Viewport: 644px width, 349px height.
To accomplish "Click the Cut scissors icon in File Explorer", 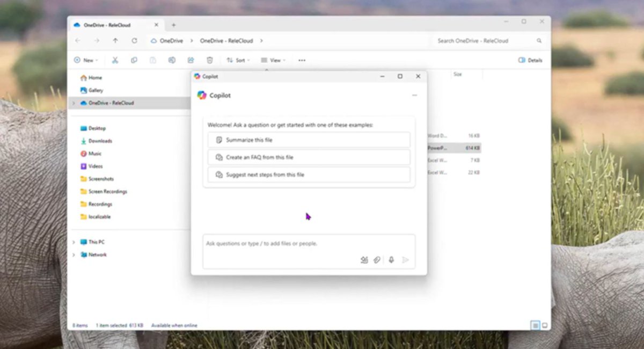I will 115,60.
